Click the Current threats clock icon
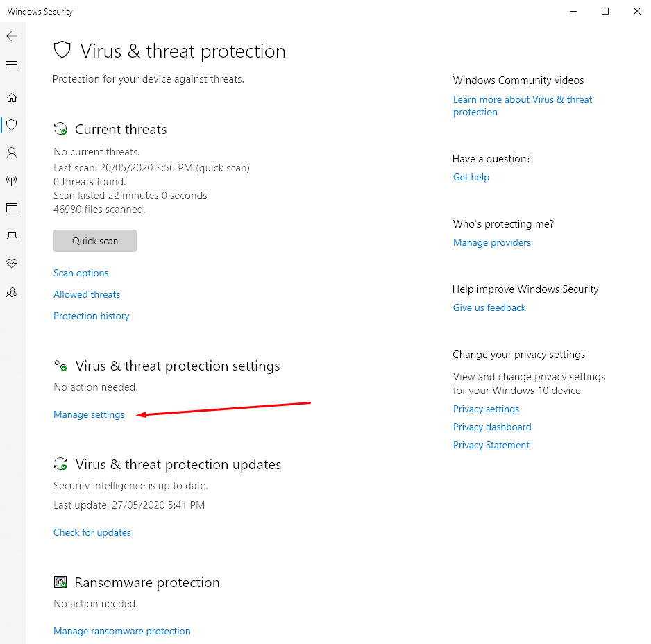The width and height of the screenshot is (651, 644). pos(60,128)
